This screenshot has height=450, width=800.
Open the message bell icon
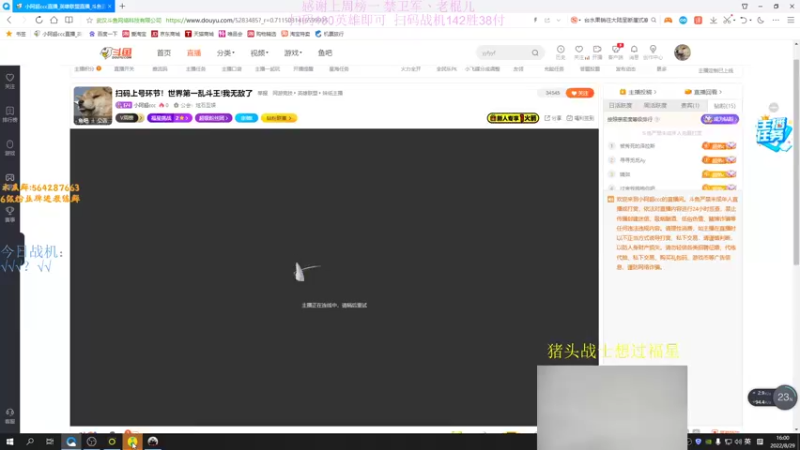point(634,49)
